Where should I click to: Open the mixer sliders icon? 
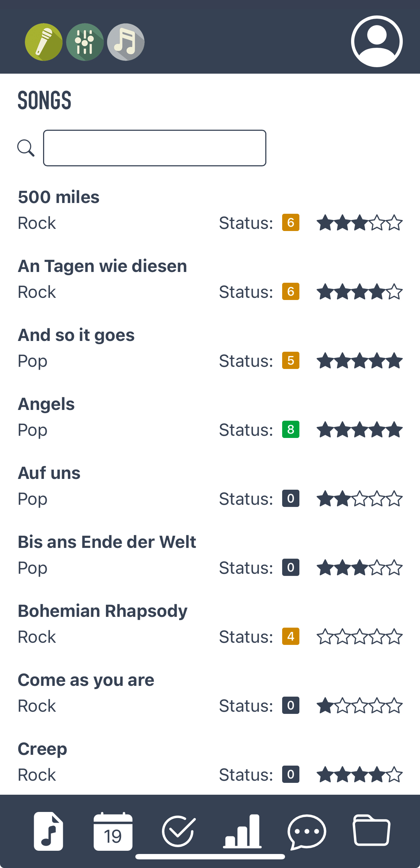coord(85,42)
